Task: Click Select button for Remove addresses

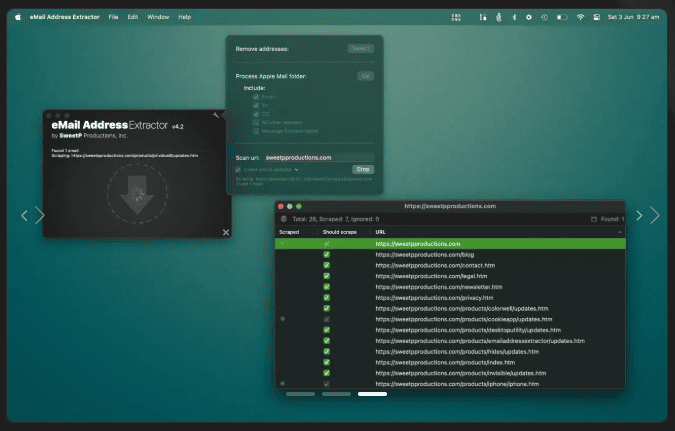Action: point(361,49)
